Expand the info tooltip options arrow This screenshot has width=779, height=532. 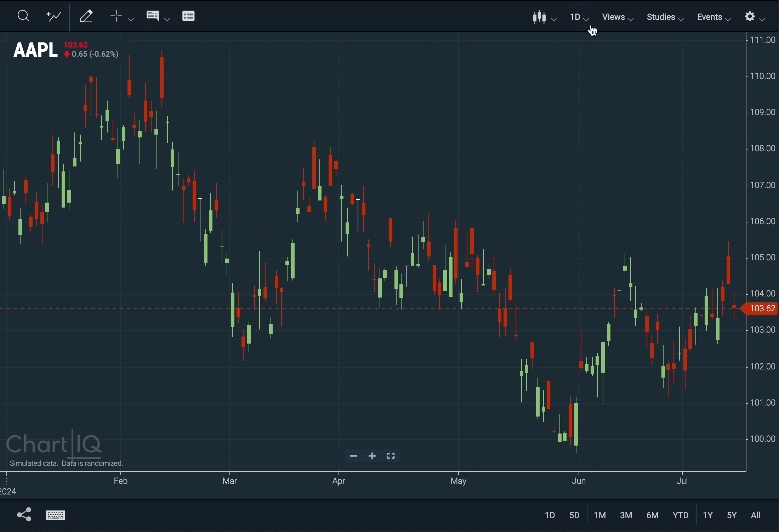point(168,19)
